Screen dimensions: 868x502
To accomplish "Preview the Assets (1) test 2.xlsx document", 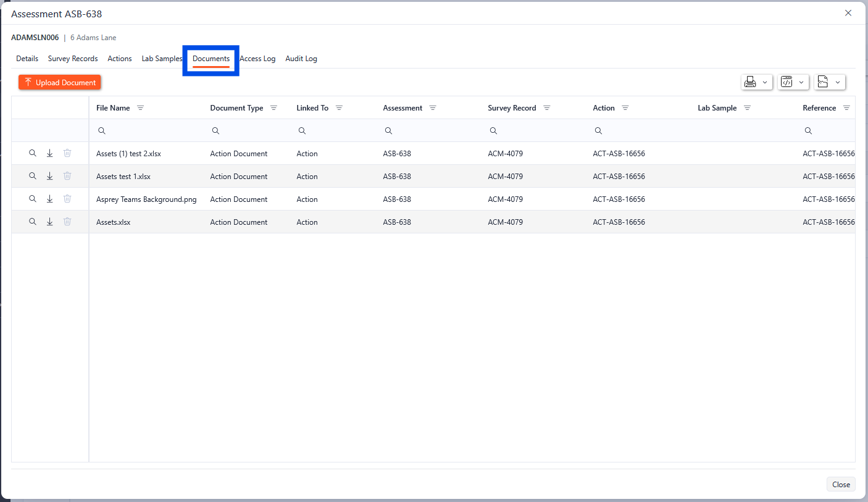I will click(x=33, y=153).
